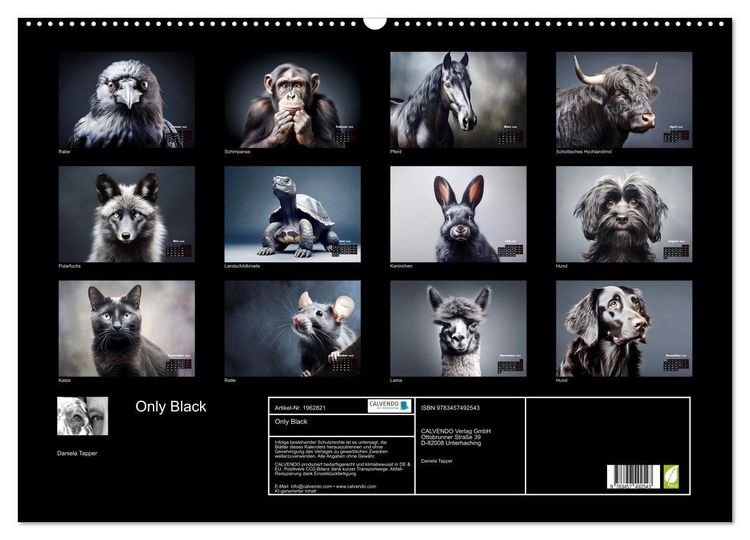750x540 pixels.
Task: Click the 'Landschildkroete' caption
Action: point(242,266)
